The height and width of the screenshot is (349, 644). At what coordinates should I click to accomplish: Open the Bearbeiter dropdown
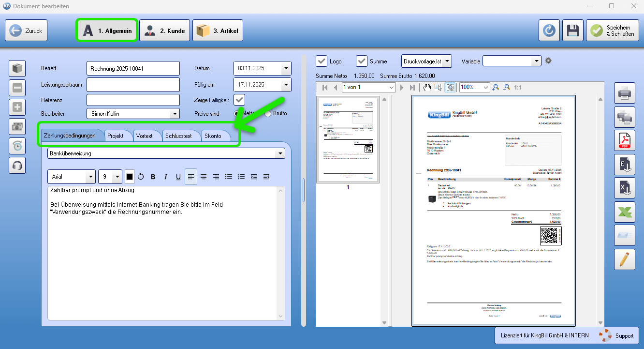click(174, 114)
